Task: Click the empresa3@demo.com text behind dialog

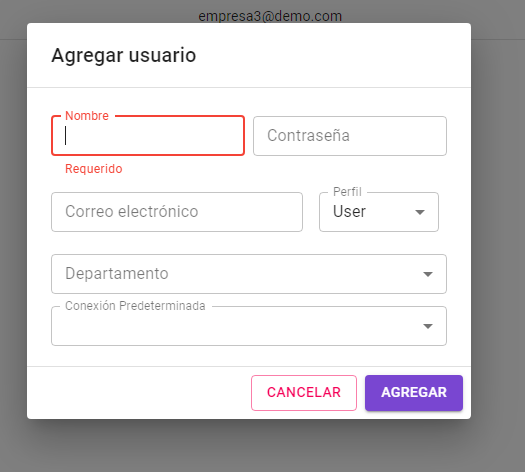Action: (270, 16)
